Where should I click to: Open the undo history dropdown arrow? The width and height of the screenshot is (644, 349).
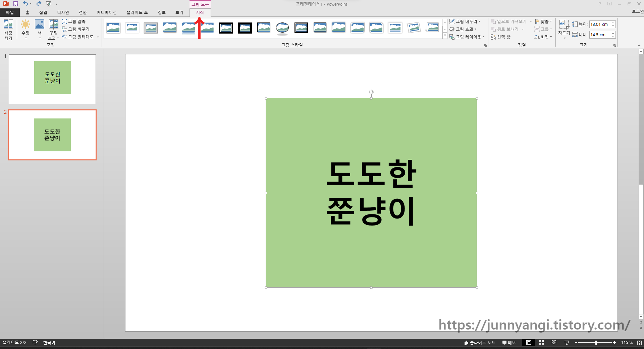click(x=31, y=4)
